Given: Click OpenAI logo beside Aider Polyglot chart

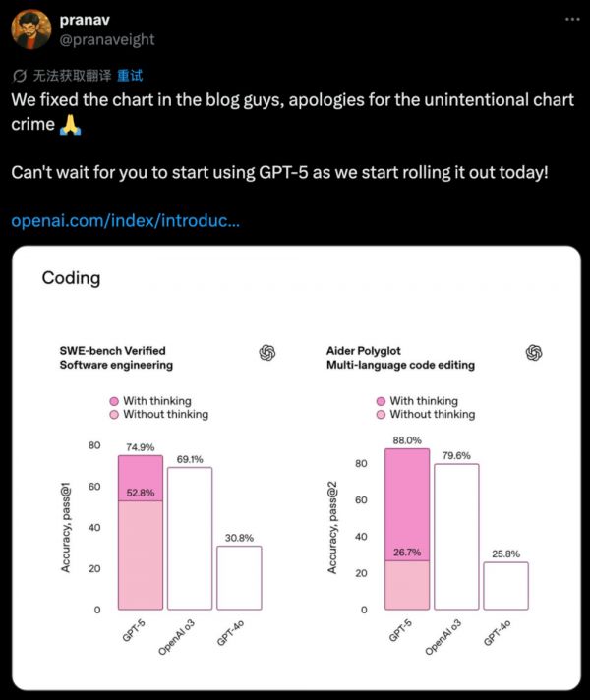Looking at the screenshot, I should coord(534,352).
